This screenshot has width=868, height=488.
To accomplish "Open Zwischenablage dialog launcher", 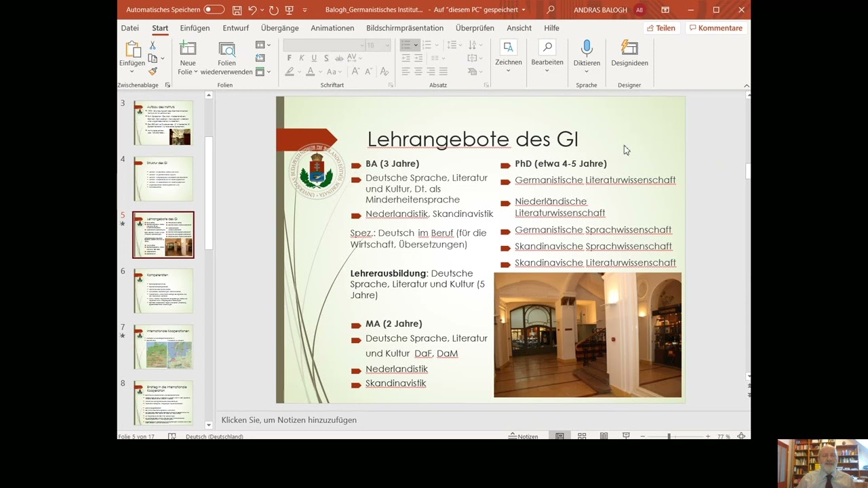I will (167, 85).
